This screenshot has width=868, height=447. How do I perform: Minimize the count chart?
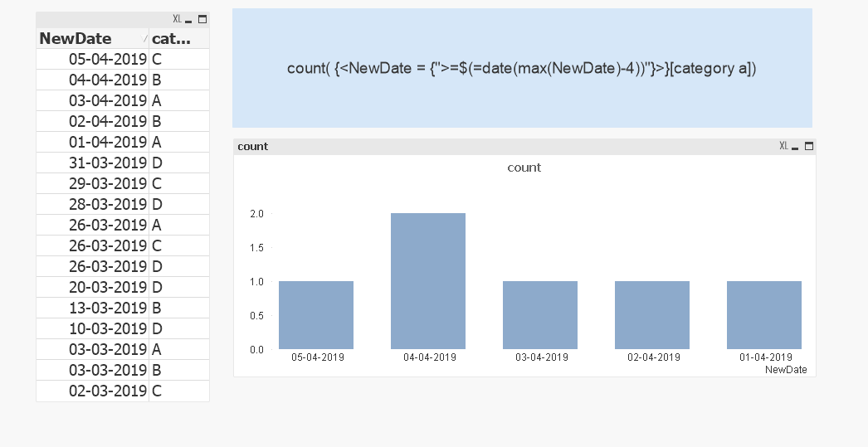pyautogui.click(x=795, y=147)
